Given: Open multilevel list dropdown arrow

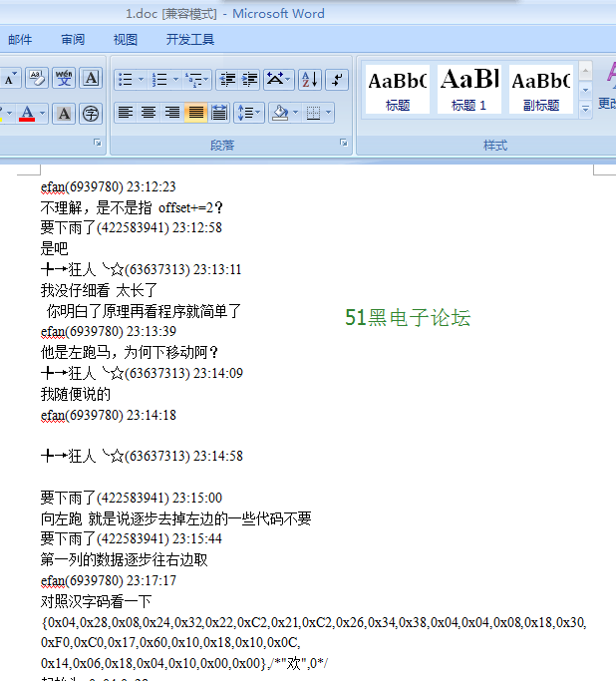Looking at the screenshot, I should pos(206,80).
